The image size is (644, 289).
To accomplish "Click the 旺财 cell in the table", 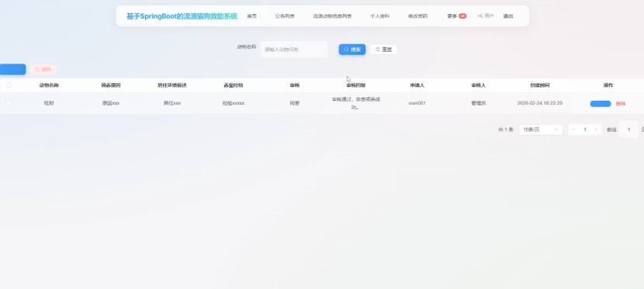I will [x=49, y=103].
